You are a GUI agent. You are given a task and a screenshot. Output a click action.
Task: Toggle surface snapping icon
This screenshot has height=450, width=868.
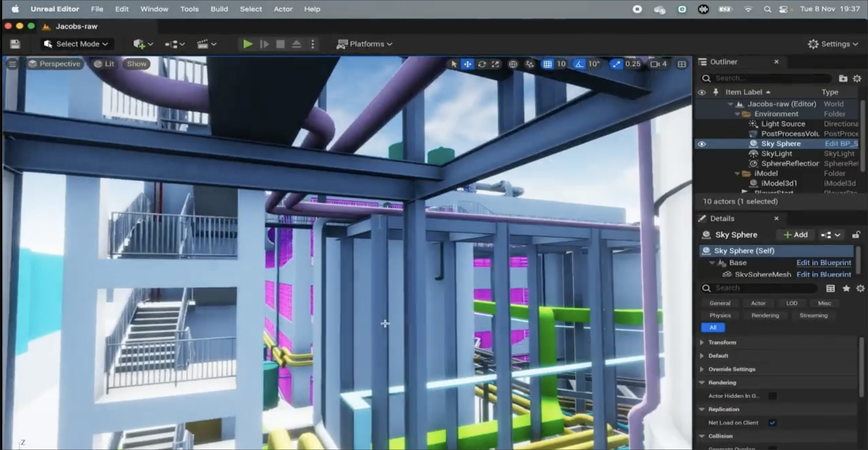click(x=530, y=64)
